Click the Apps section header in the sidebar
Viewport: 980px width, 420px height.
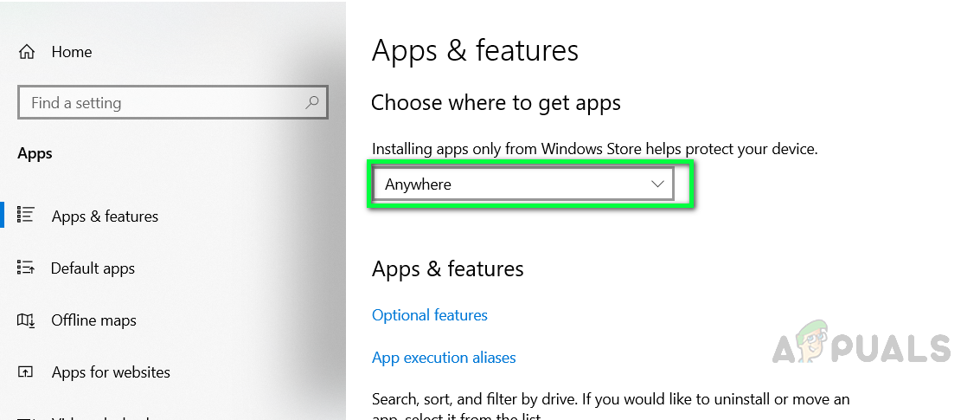[35, 153]
